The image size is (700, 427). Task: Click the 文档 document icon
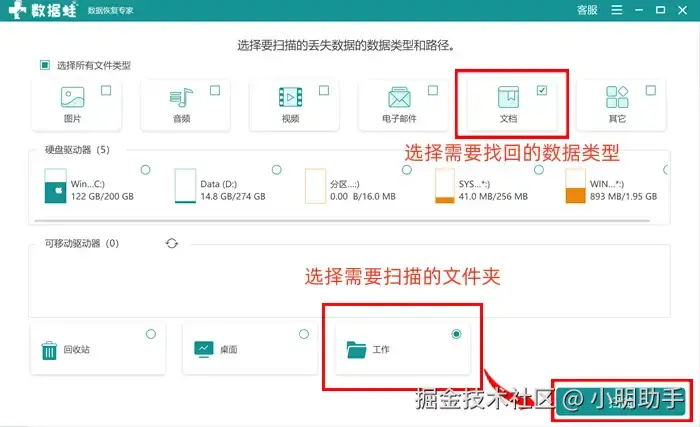[508, 97]
